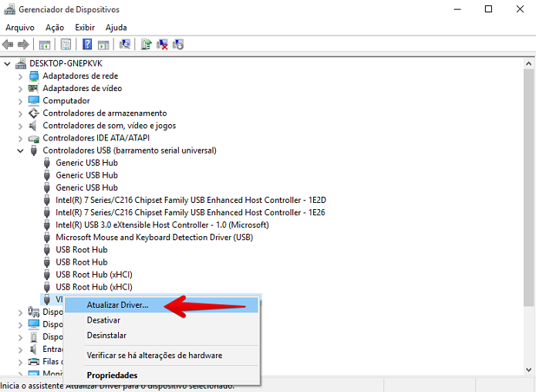Viewport: 536px width, 392px height.
Task: Click the show/hide console tree icon
Action: (45, 45)
